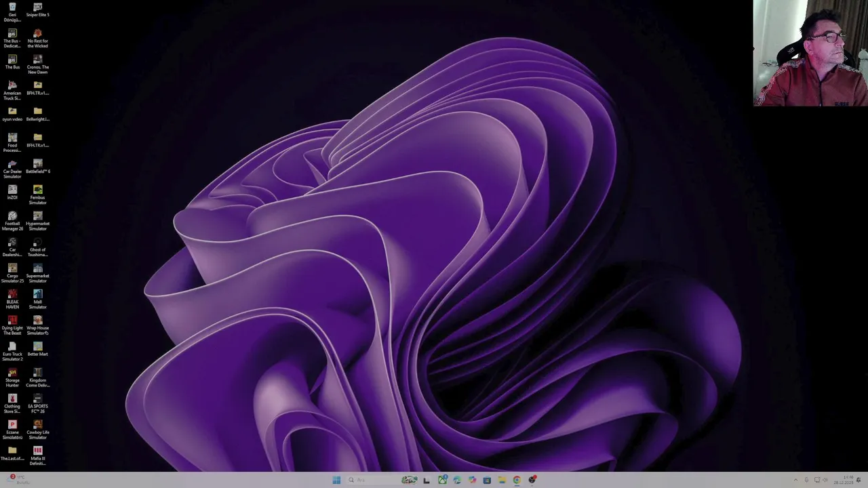Click EA SPORTS FC 26 shortcut
The image size is (868, 488).
click(x=37, y=404)
